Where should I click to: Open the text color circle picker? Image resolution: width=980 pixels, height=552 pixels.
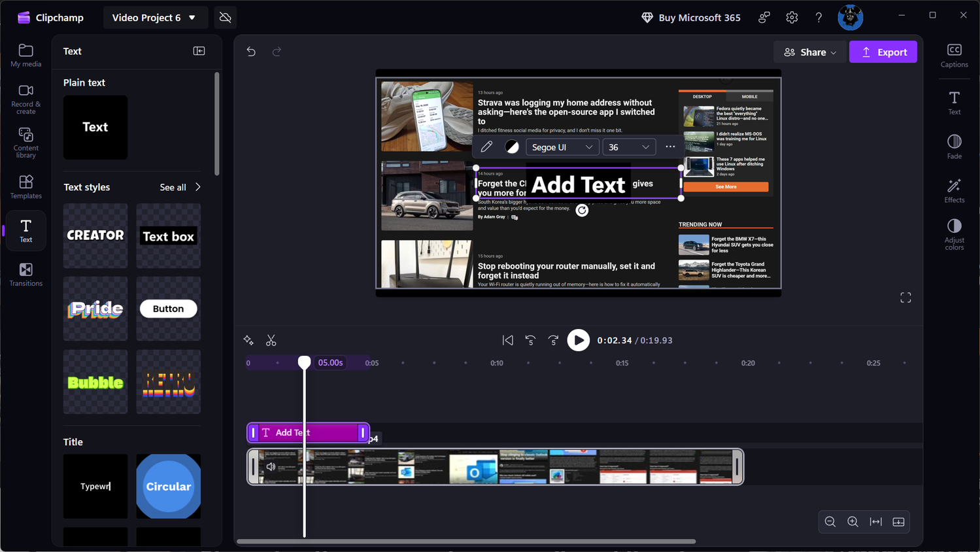pyautogui.click(x=512, y=147)
